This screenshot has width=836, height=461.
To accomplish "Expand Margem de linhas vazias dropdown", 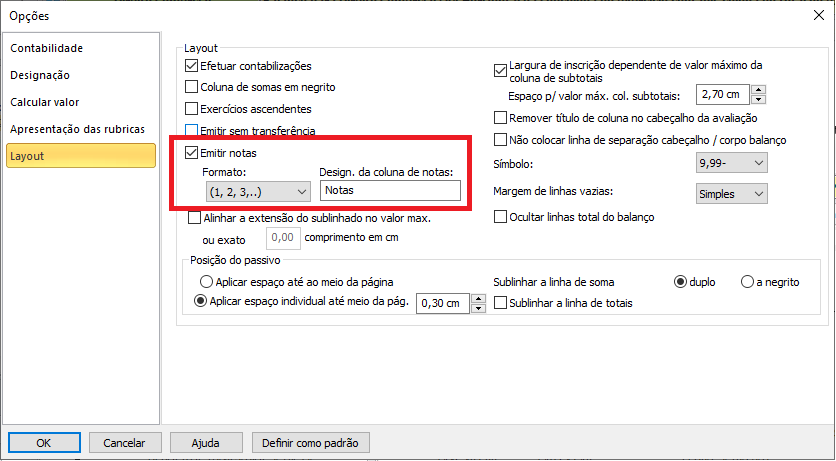I will tap(732, 194).
